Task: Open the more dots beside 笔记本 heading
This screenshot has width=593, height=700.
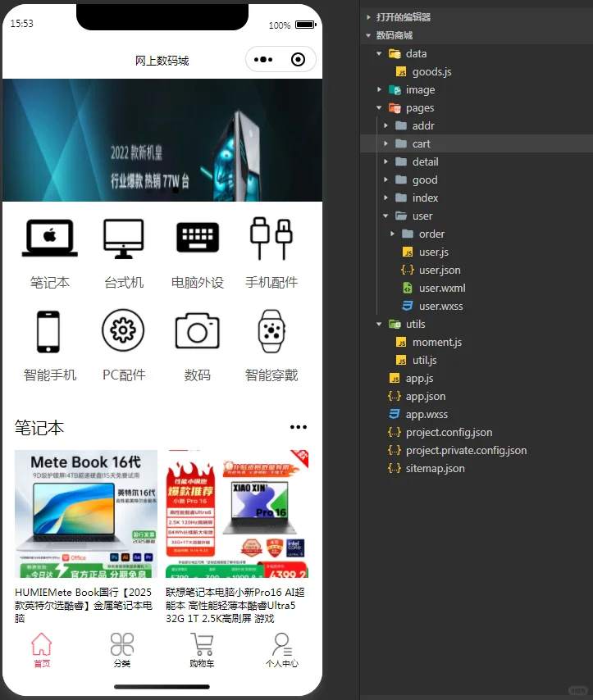Action: (x=298, y=427)
